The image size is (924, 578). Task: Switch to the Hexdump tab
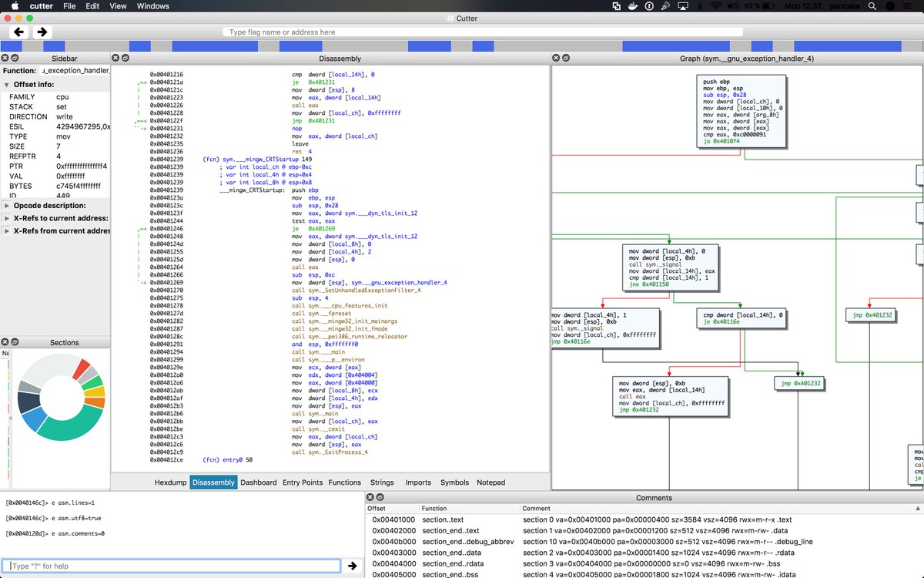(x=170, y=482)
